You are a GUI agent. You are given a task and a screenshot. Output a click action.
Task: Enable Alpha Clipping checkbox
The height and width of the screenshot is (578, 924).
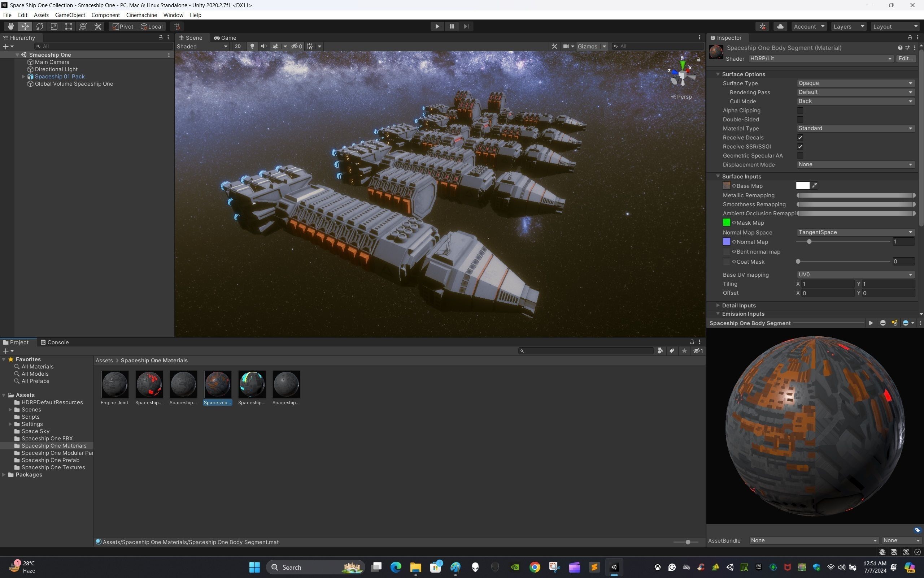click(800, 111)
